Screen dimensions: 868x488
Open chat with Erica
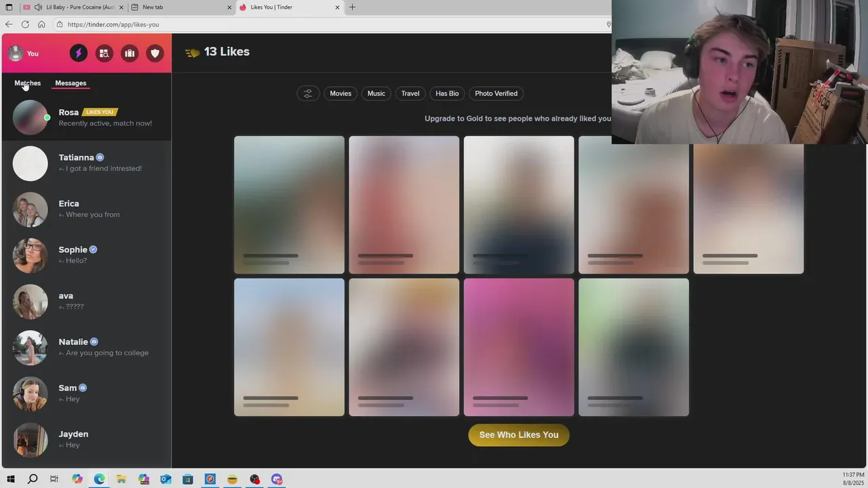coord(87,209)
